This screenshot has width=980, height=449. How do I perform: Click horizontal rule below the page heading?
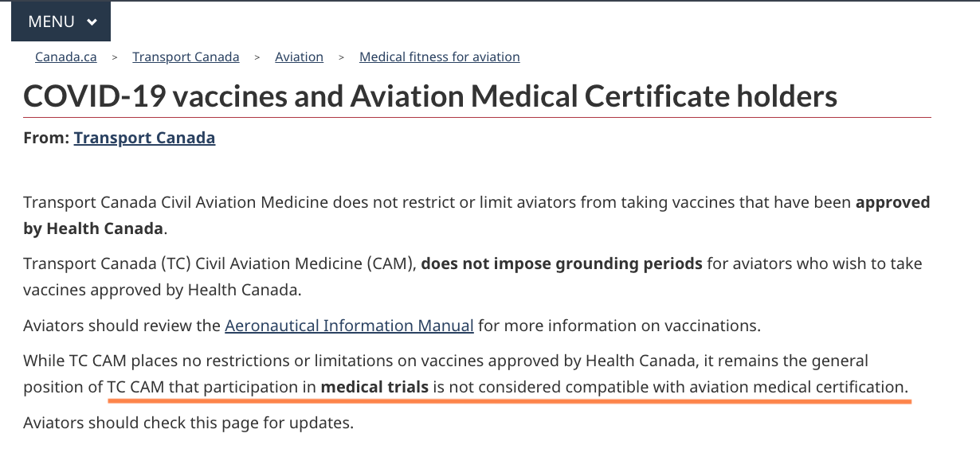pos(476,118)
